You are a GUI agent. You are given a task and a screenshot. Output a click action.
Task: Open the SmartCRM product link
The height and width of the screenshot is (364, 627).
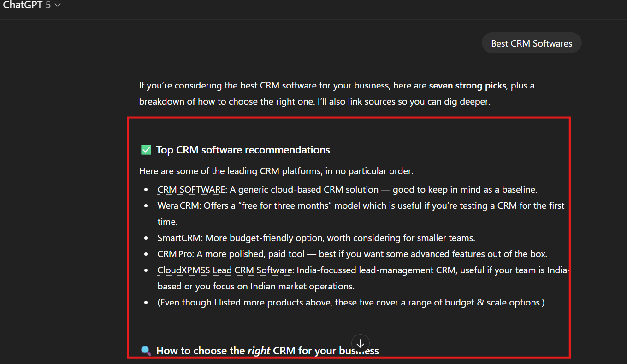(179, 238)
